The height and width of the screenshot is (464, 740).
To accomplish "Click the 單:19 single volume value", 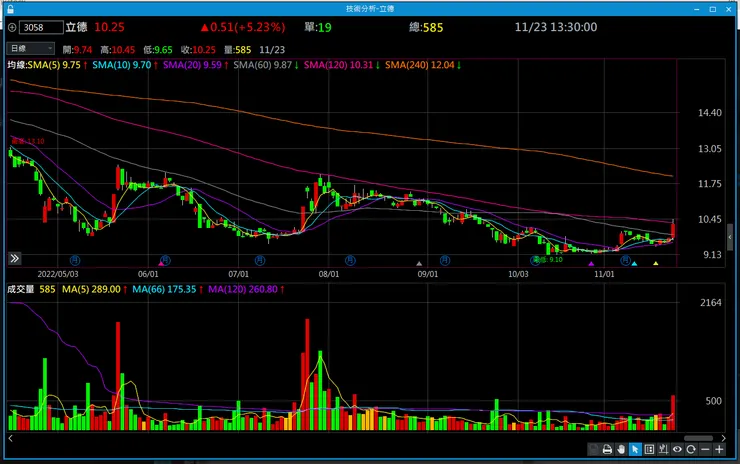I will pyautogui.click(x=318, y=27).
